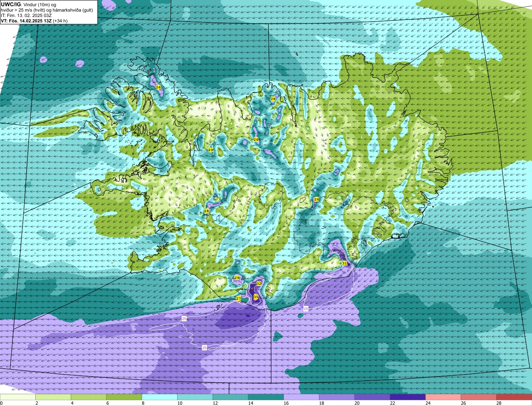Viewport: 532px width, 406px height.
Task: Click the legend scale number 26
Action: (463, 403)
